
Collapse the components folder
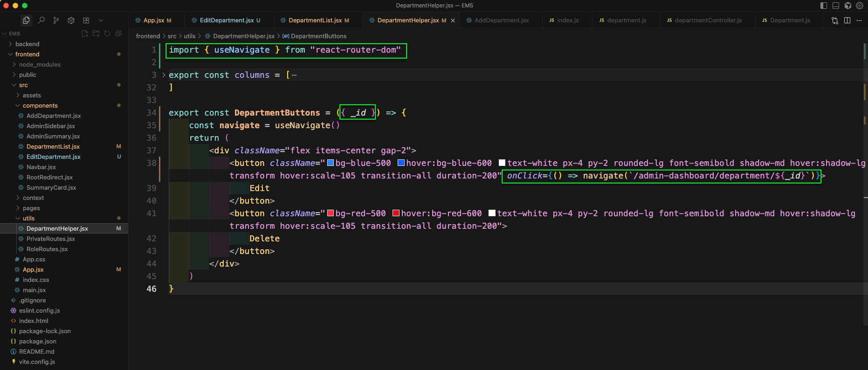click(x=40, y=106)
